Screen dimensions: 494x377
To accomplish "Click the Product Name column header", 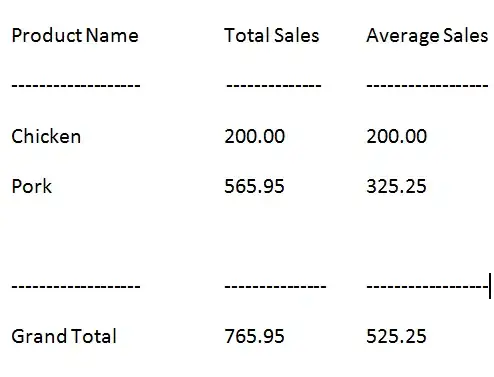I will point(75,35).
